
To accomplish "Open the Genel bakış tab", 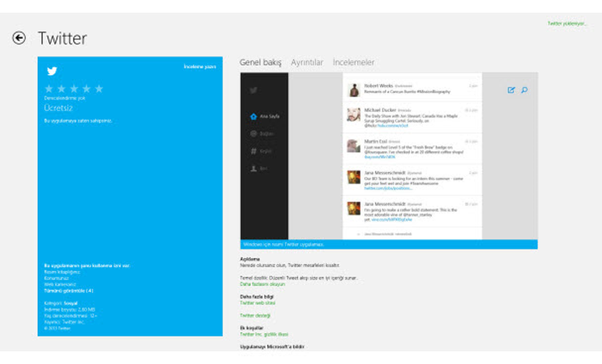I will 260,63.
